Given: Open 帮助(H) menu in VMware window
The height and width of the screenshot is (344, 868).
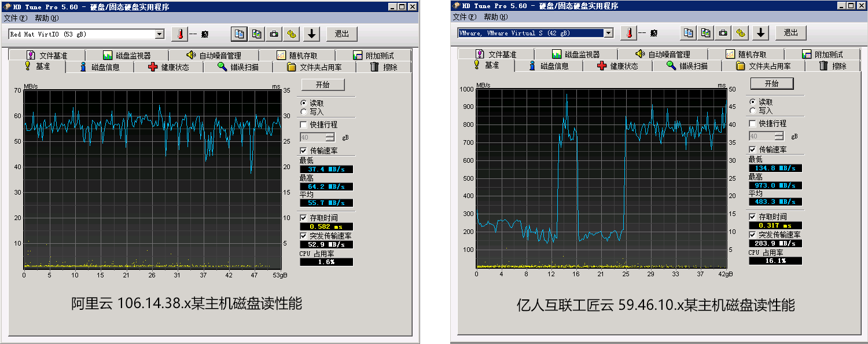Looking at the screenshot, I should (x=495, y=17).
